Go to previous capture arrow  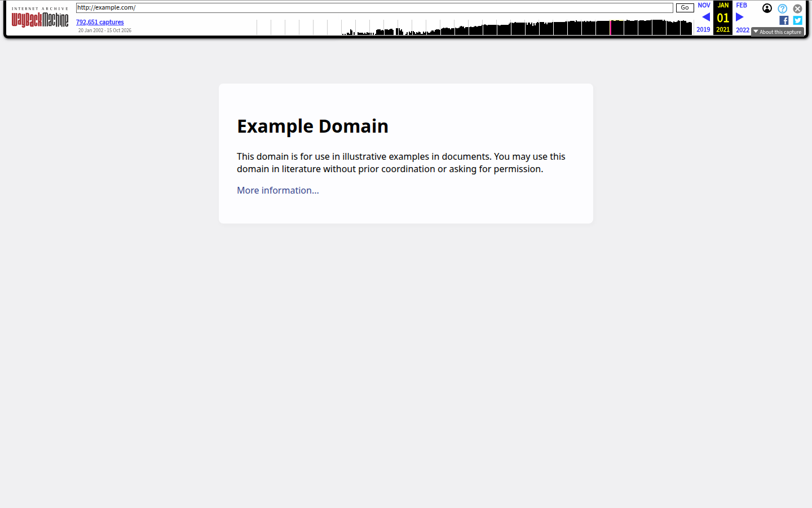[x=705, y=17]
